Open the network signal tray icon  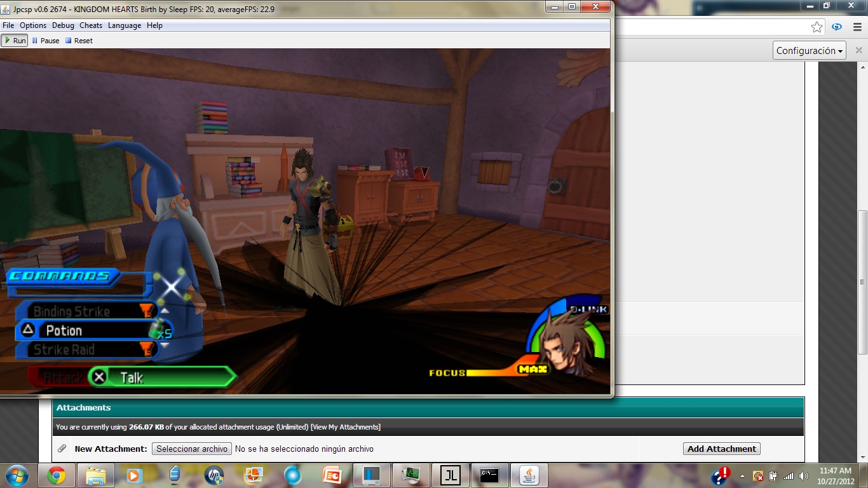point(789,476)
